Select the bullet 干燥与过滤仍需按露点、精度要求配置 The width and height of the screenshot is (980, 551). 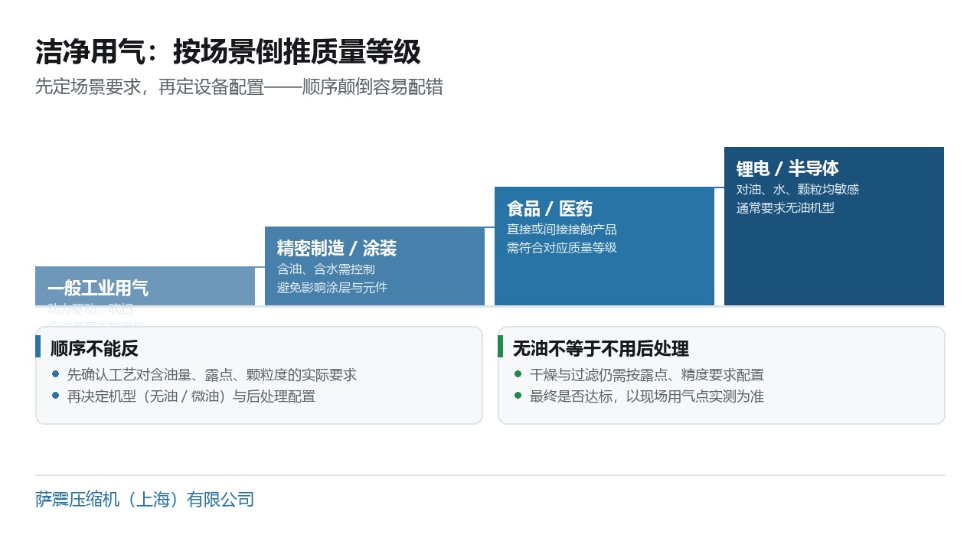pos(647,375)
